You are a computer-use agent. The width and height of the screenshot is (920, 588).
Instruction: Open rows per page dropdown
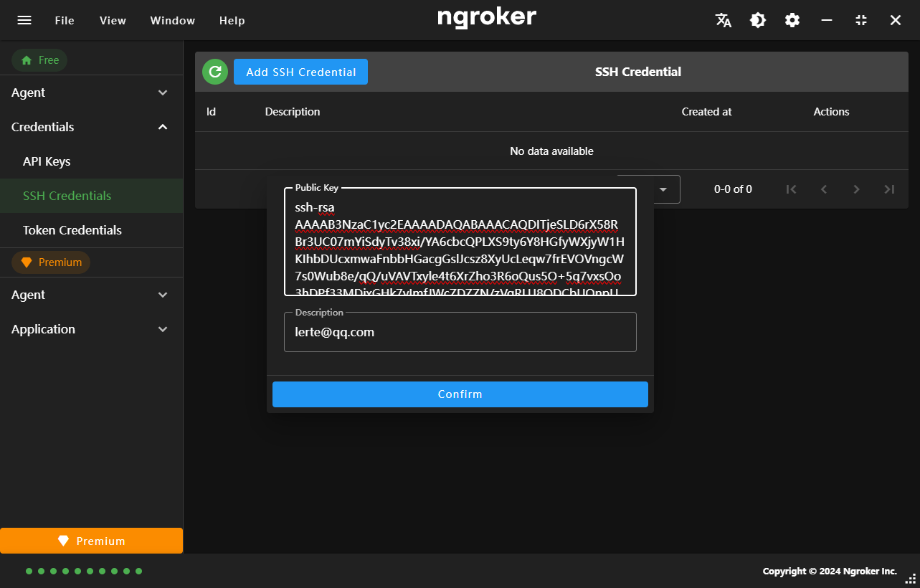663,189
